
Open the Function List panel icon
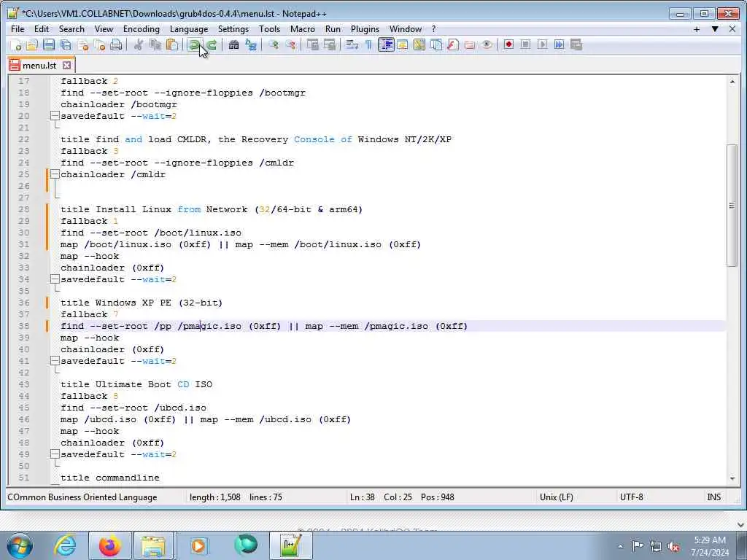click(x=453, y=44)
